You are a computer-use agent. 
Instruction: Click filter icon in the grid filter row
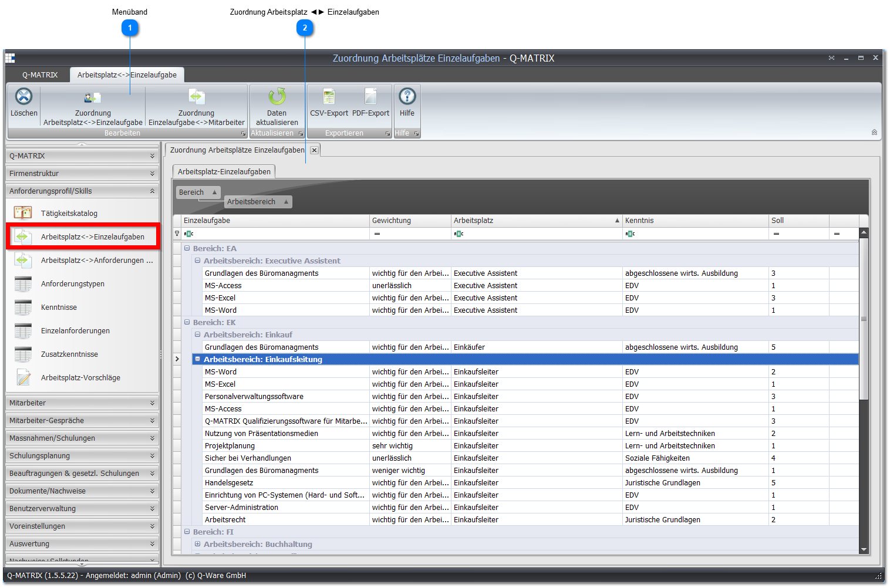(x=177, y=234)
